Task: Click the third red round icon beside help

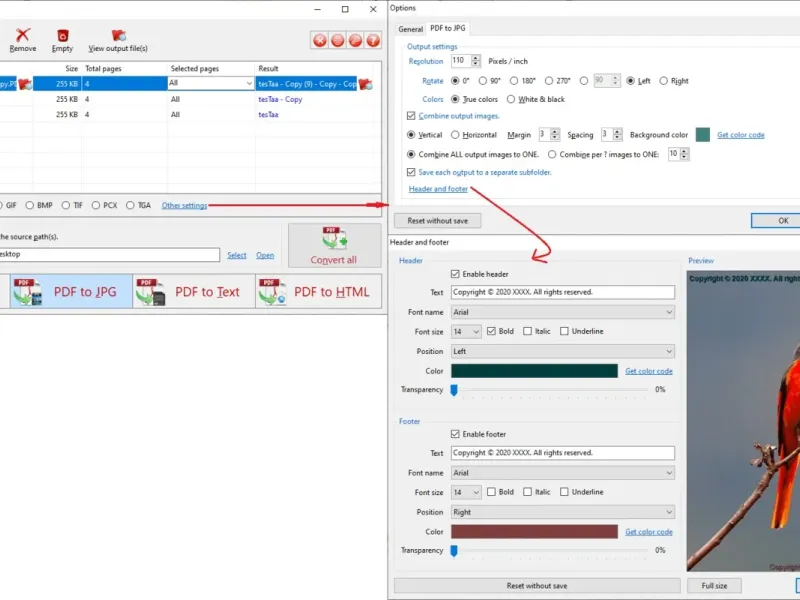Action: 356,40
